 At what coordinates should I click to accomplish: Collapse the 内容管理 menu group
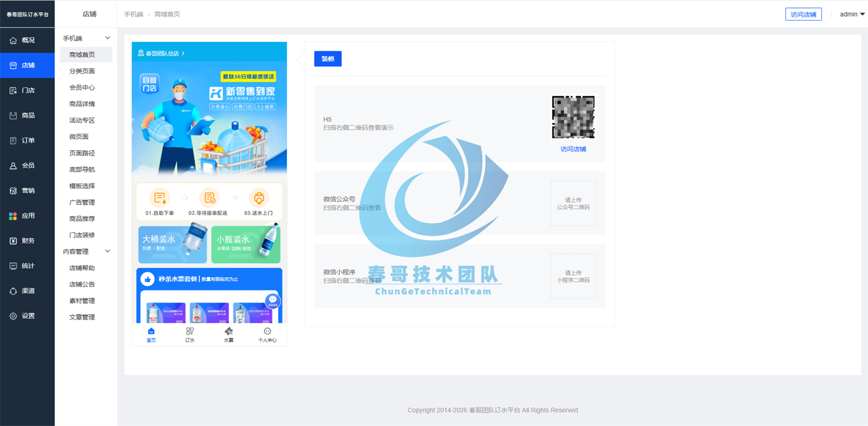pyautogui.click(x=107, y=251)
